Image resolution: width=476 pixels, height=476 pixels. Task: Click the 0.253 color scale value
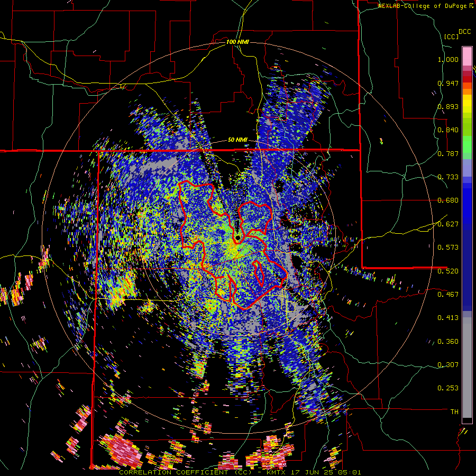click(x=448, y=388)
